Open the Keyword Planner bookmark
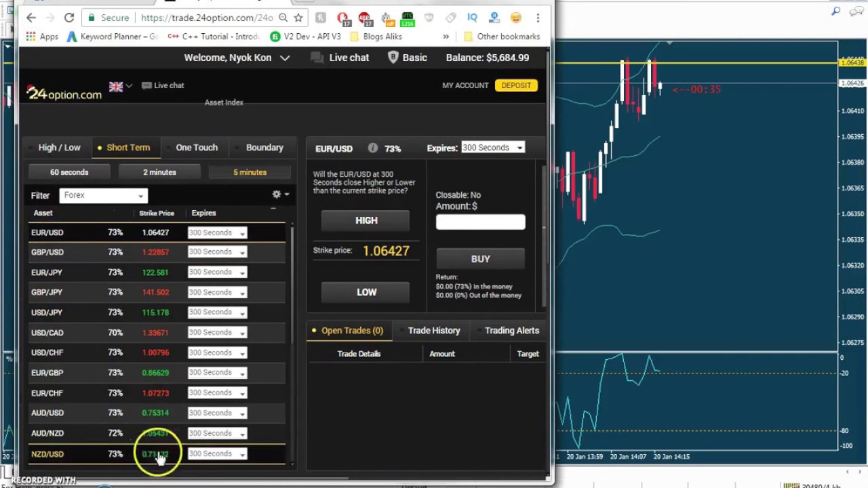The height and width of the screenshot is (488, 868). (112, 37)
